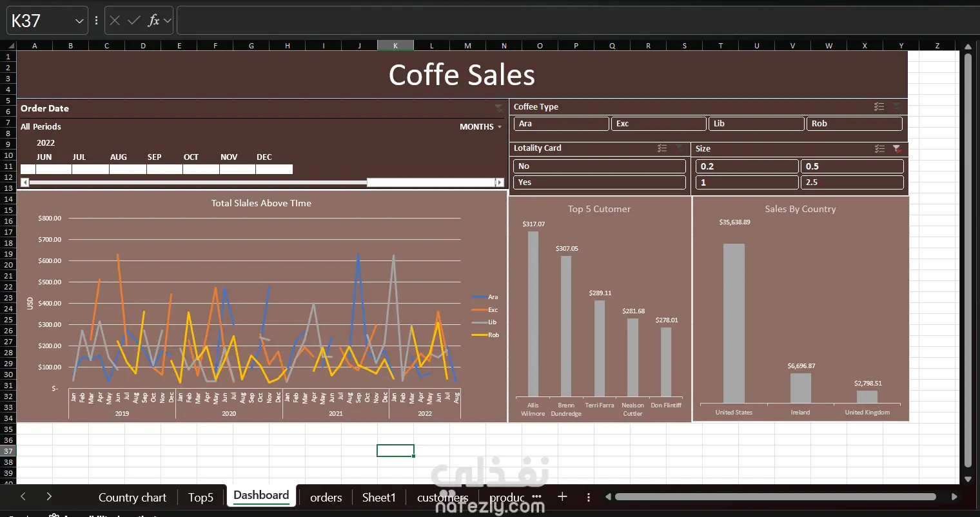Click the vertical scrollbar up arrow
This screenshot has height=517, width=980.
968,46
